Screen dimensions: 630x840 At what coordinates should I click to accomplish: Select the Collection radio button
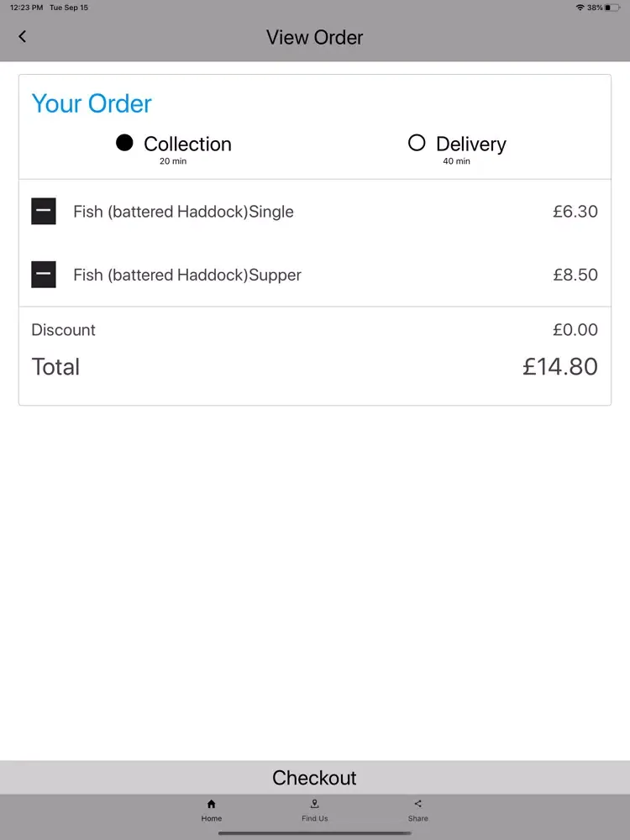(x=124, y=143)
